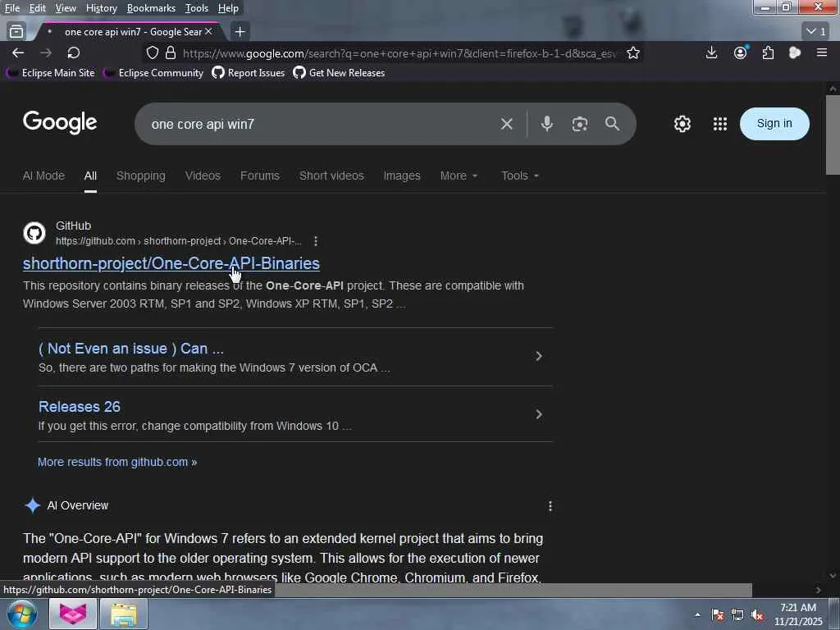Click the forward navigation arrow
840x630 pixels.
(x=46, y=53)
